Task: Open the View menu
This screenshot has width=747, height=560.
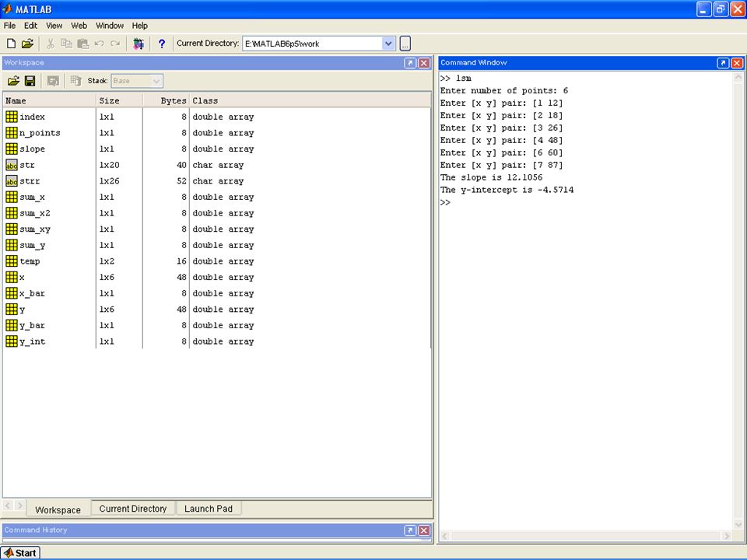Action: click(54, 26)
